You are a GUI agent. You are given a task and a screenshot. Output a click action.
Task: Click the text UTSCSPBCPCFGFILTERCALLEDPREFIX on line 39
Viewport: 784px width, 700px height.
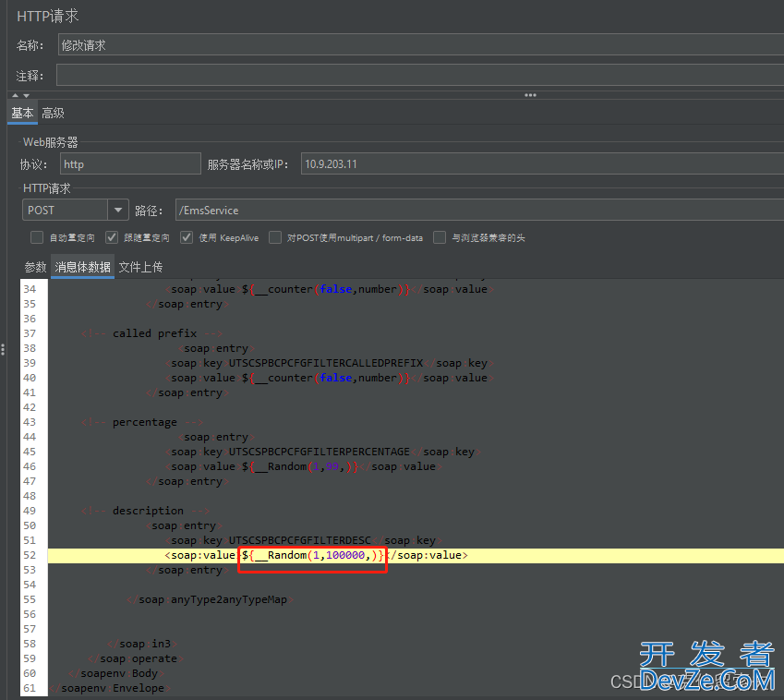[325, 363]
